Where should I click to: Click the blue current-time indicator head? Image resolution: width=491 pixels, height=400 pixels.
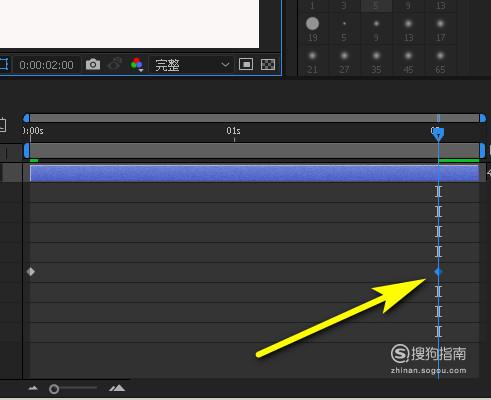pyautogui.click(x=438, y=134)
